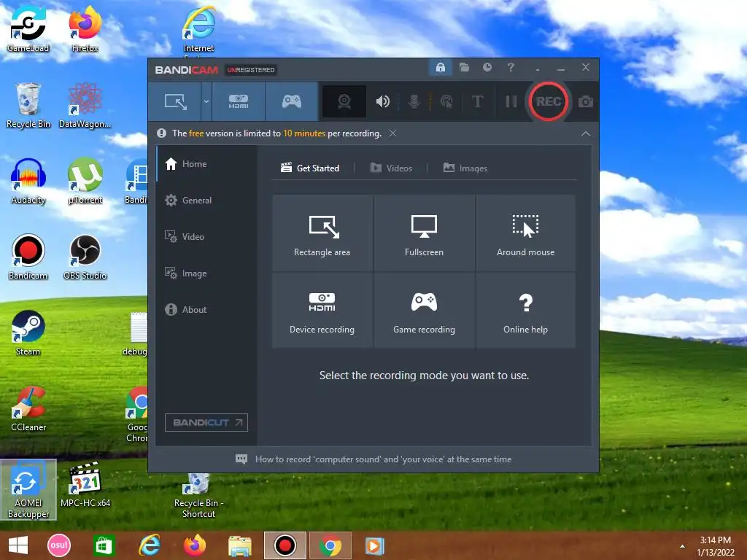The height and width of the screenshot is (560, 747).
Task: Open help question mark in title bar
Action: pyautogui.click(x=511, y=68)
